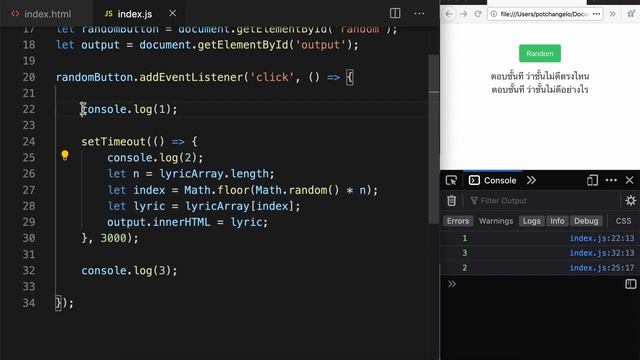
Task: Click the site information icon in the address bar
Action: click(x=493, y=14)
